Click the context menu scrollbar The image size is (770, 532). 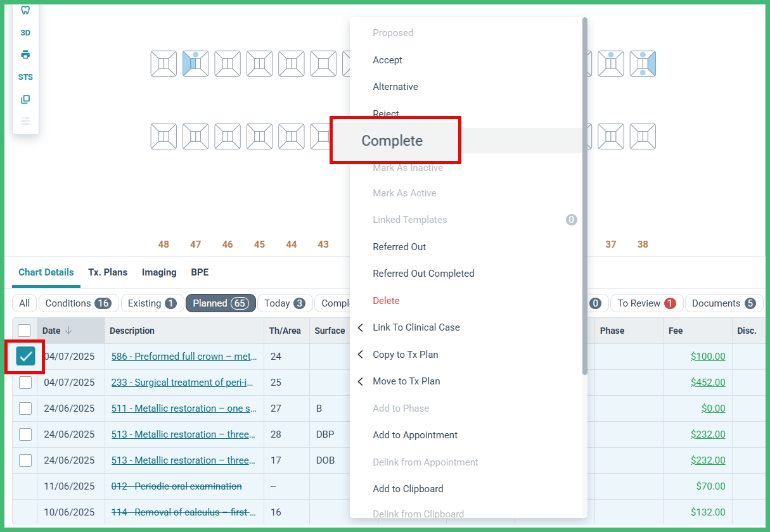583,190
